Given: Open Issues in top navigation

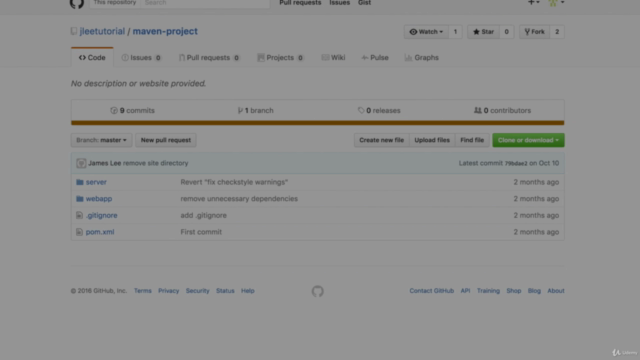Looking at the screenshot, I should (340, 3).
